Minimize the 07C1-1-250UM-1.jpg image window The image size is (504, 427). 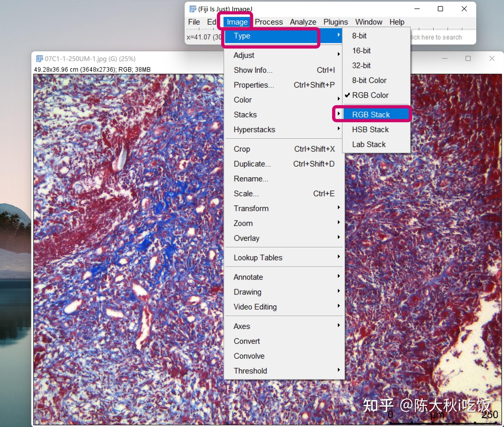coord(445,59)
